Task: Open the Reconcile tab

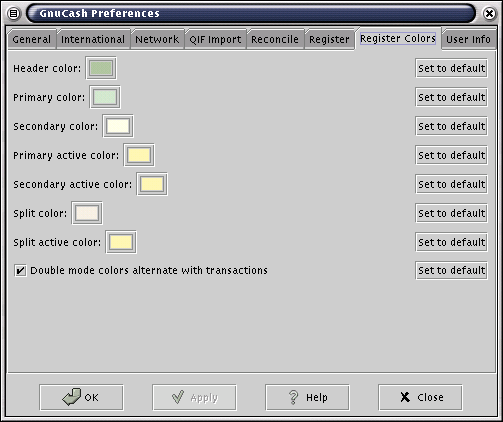Action: [275, 40]
